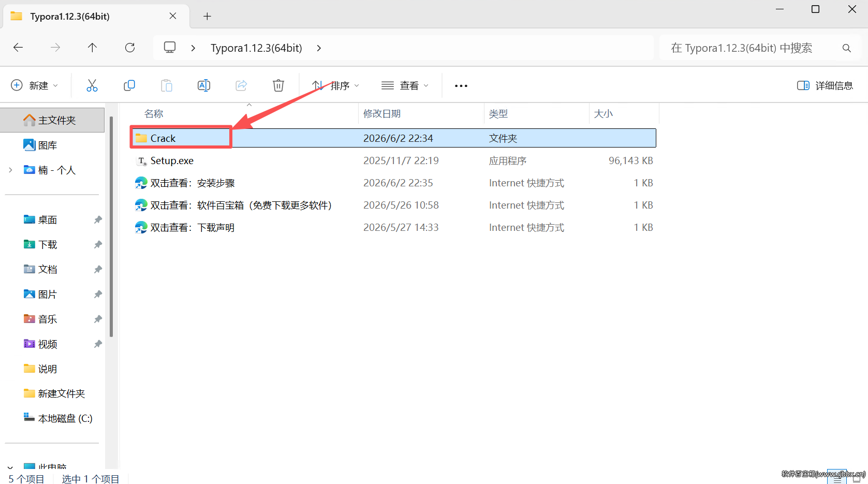
Task: Sort by 名称 column header
Action: [x=154, y=114]
